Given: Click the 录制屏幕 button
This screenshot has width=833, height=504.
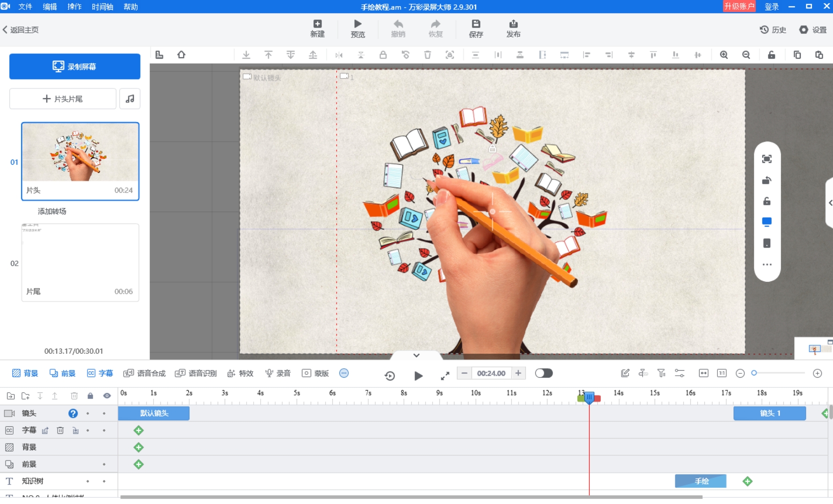Looking at the screenshot, I should click(x=75, y=66).
